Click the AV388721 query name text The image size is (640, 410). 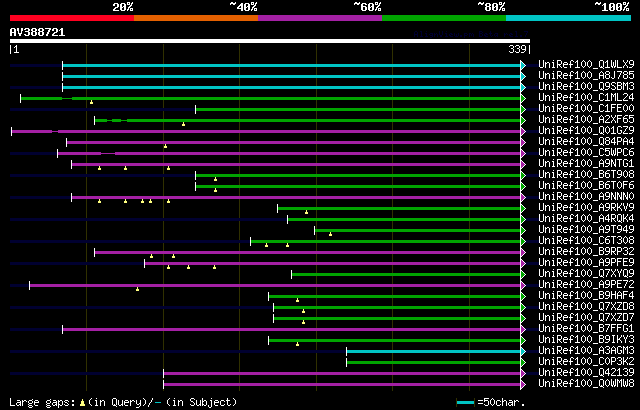click(38, 32)
